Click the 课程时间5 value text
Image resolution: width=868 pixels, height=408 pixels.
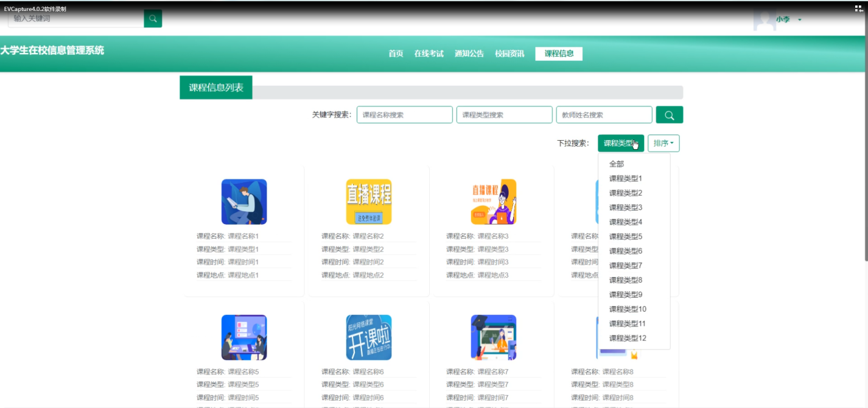[x=243, y=398]
